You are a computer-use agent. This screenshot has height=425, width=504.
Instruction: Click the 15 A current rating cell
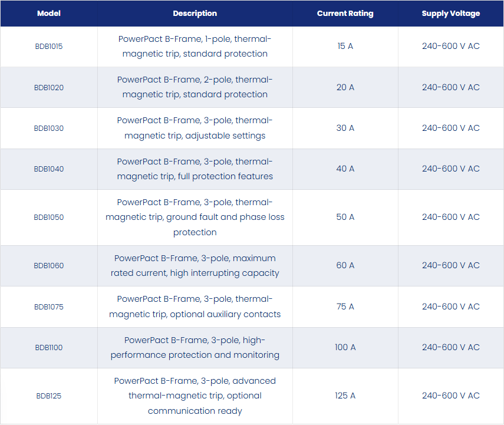[345, 47]
